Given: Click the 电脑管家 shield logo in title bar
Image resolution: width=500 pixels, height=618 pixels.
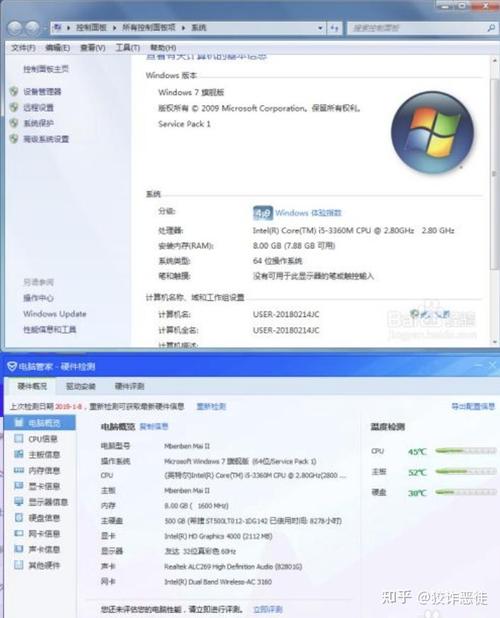Looking at the screenshot, I should (12, 367).
